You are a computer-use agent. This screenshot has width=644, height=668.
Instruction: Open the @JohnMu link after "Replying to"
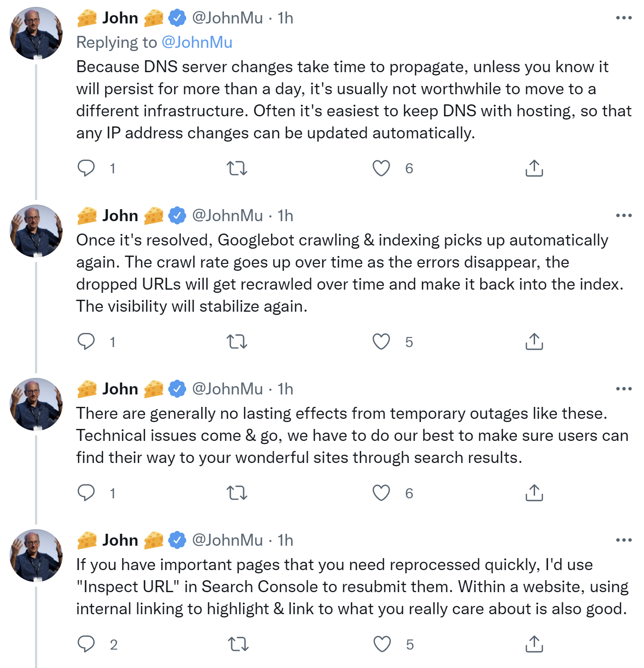pos(197,42)
